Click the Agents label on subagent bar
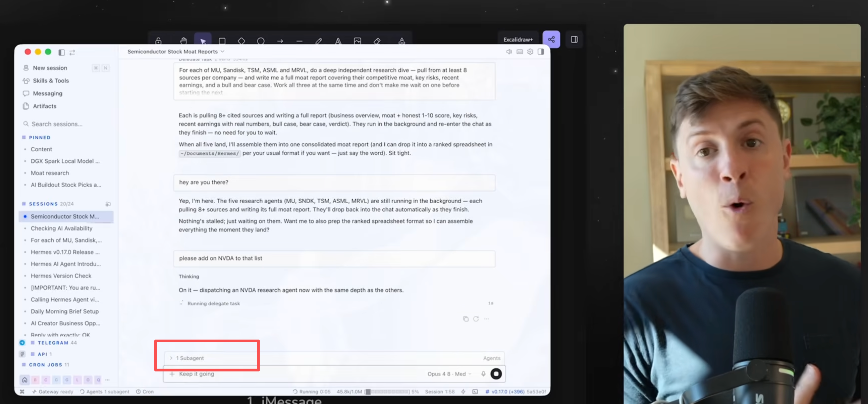Viewport: 868px width, 404px height. point(492,358)
